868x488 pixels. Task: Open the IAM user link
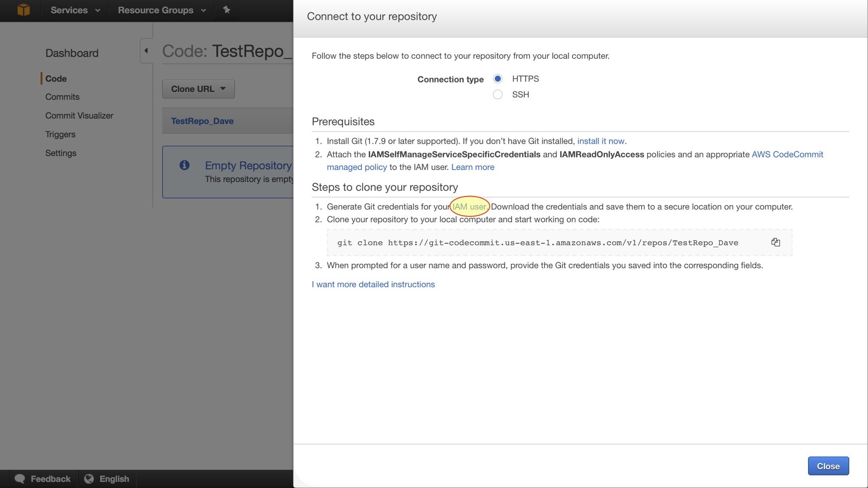[x=469, y=207]
